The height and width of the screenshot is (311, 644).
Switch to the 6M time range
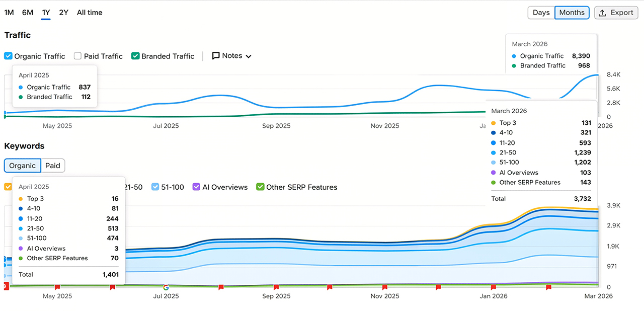(x=28, y=13)
